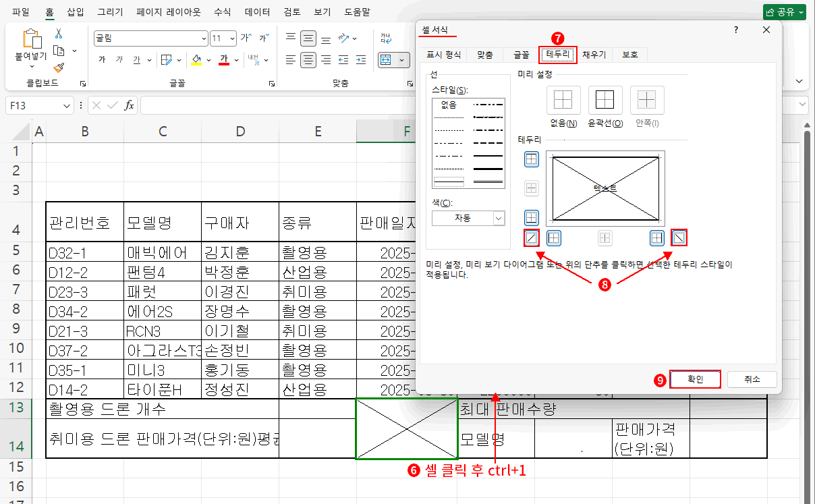
Task: Click the 취소 button
Action: tap(752, 379)
